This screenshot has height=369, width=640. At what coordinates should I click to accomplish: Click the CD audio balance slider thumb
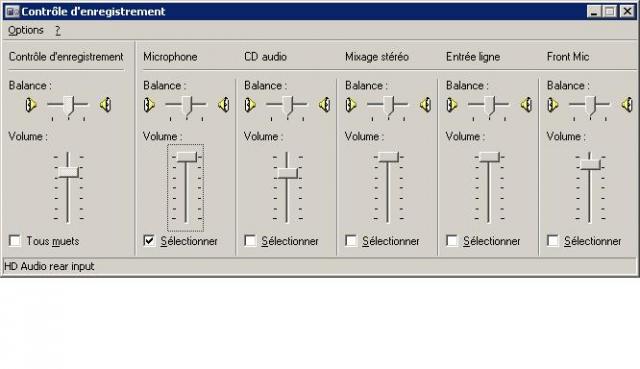click(x=287, y=105)
